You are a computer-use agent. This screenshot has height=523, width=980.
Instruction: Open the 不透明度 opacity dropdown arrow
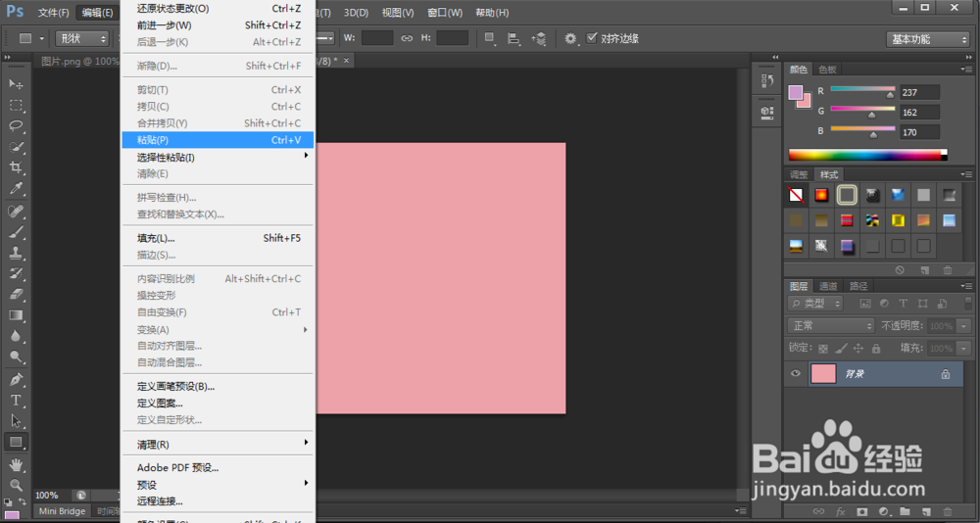[x=963, y=326]
